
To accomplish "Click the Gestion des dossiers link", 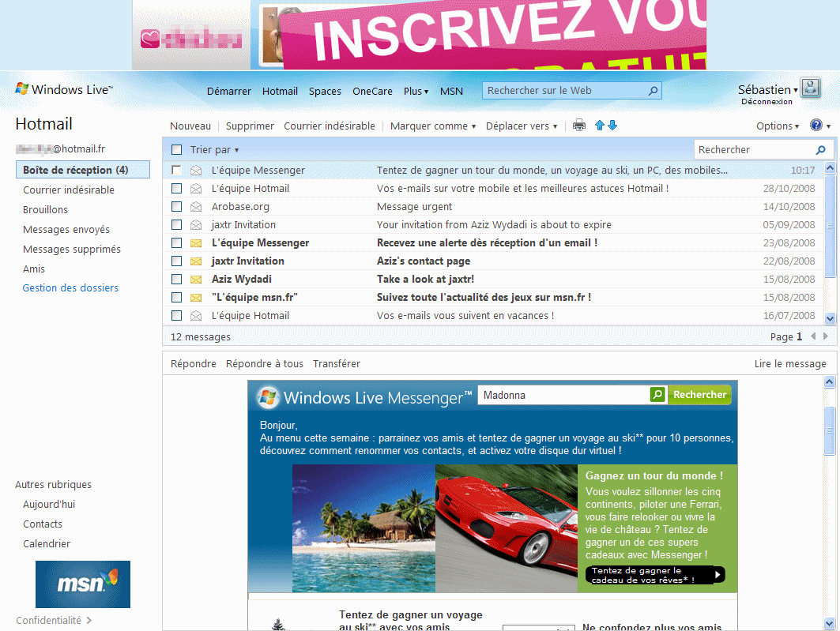I will pyautogui.click(x=70, y=288).
